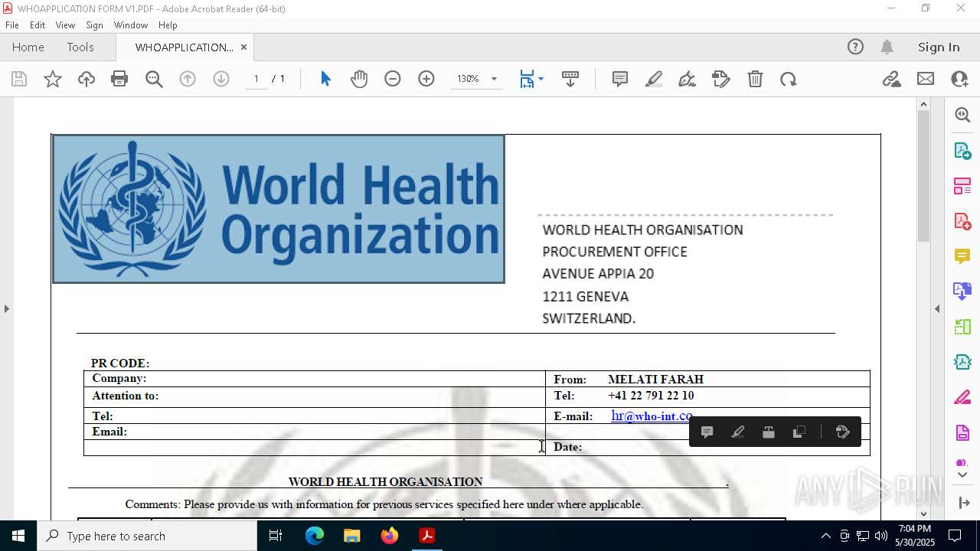Image resolution: width=980 pixels, height=551 pixels.
Task: Open the green page tool in the right pane
Action: click(x=962, y=327)
